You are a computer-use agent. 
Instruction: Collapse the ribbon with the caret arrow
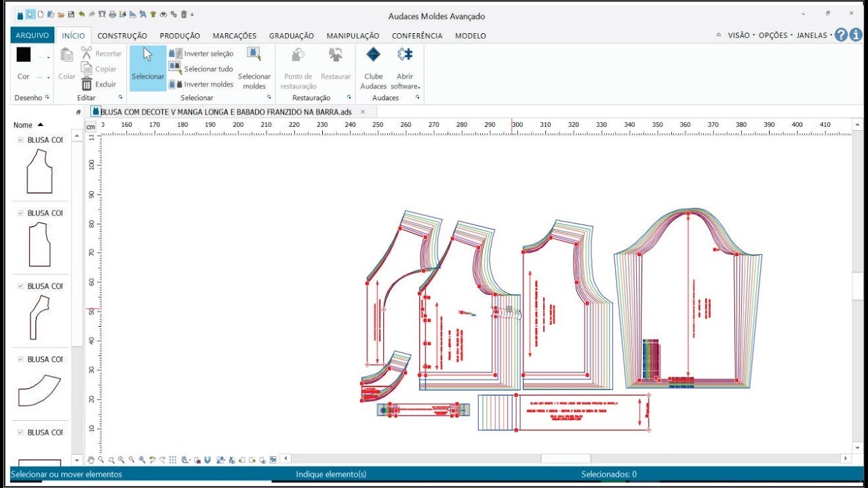pos(719,35)
